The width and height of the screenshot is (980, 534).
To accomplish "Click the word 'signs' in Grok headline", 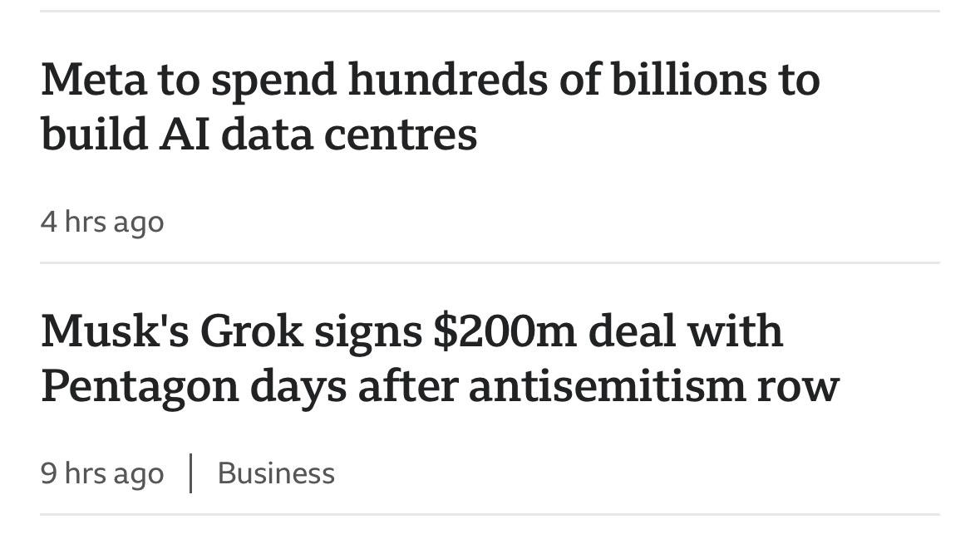I will tap(367, 334).
